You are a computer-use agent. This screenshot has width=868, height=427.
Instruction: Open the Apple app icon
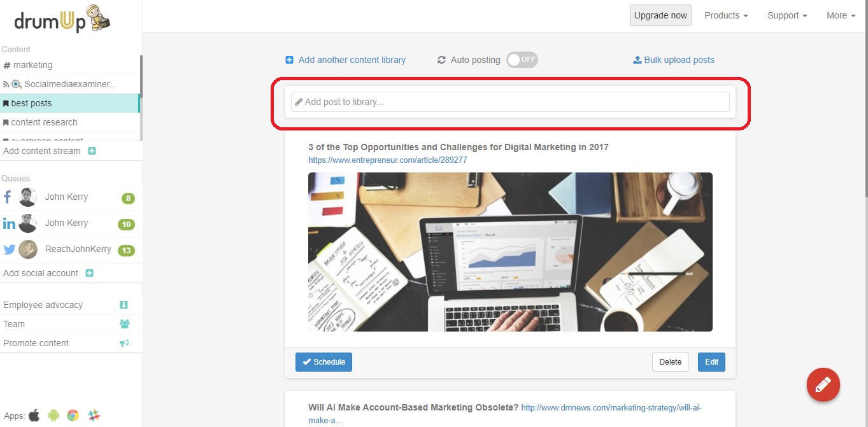click(34, 416)
